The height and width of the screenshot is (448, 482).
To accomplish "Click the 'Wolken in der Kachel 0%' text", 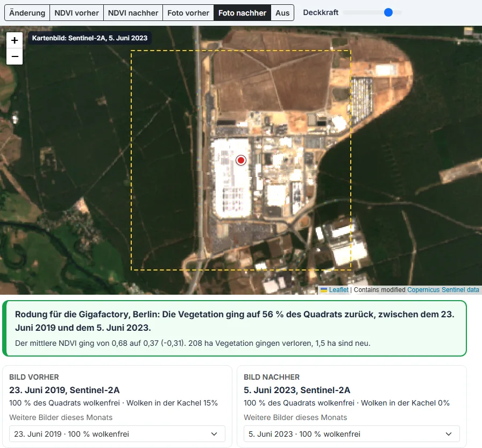I will tap(405, 403).
